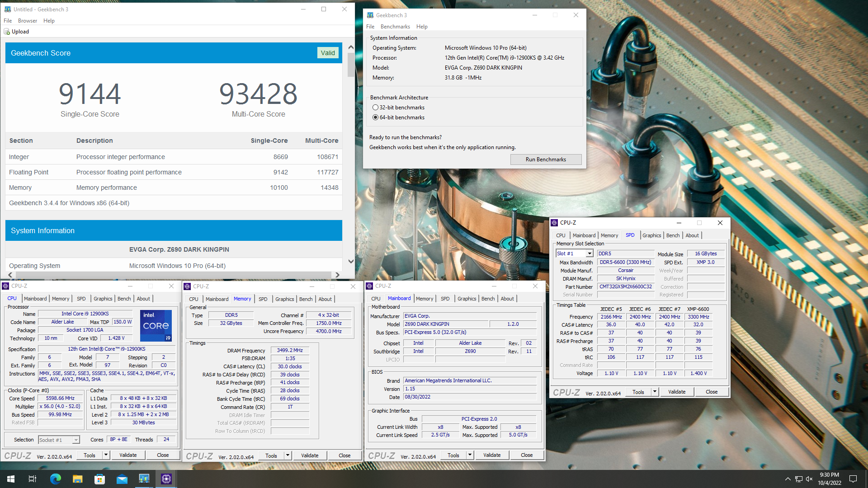
Task: Click Validate in CPU-Z Memory window
Action: 310,456
